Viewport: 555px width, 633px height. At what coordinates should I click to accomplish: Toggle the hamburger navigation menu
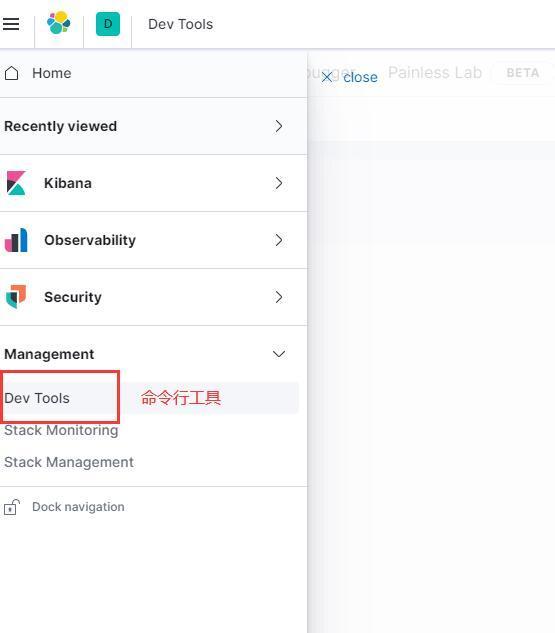pyautogui.click(x=11, y=24)
